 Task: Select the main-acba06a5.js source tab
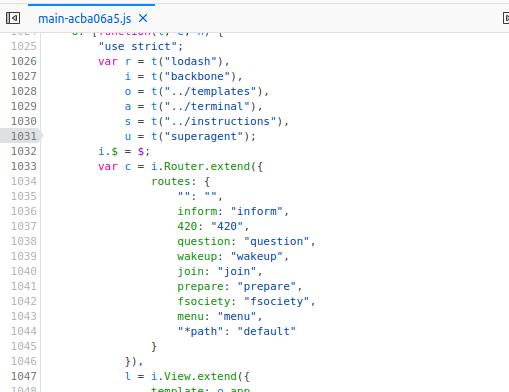pyautogui.click(x=85, y=19)
